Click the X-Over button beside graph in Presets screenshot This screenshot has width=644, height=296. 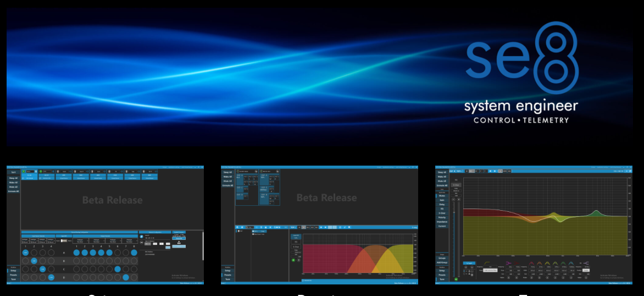(296, 246)
